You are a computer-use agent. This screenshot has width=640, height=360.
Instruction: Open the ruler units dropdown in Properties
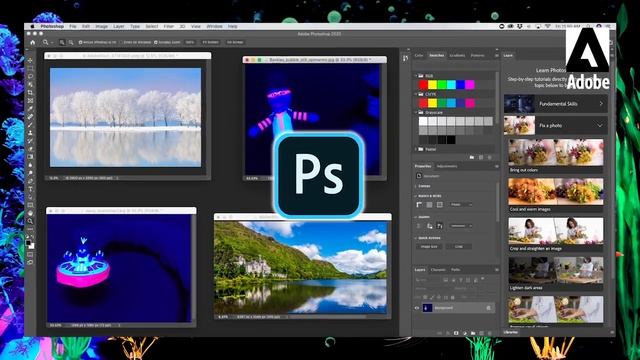point(460,204)
